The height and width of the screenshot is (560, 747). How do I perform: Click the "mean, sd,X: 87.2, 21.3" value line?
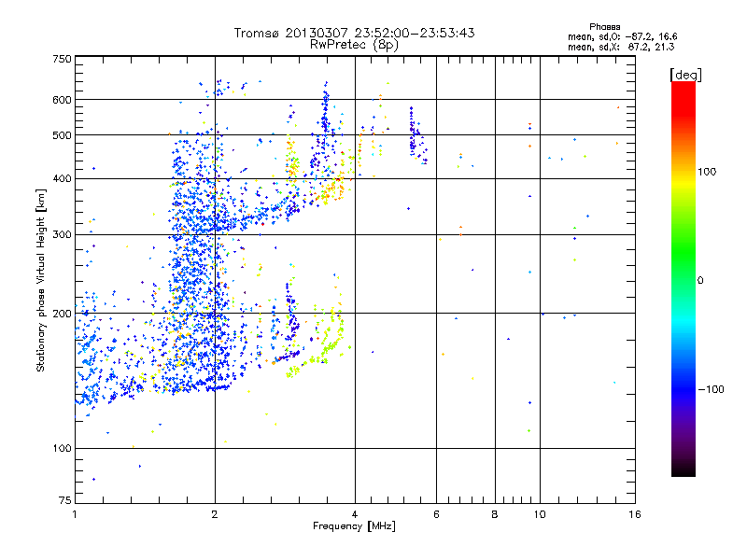tap(621, 47)
